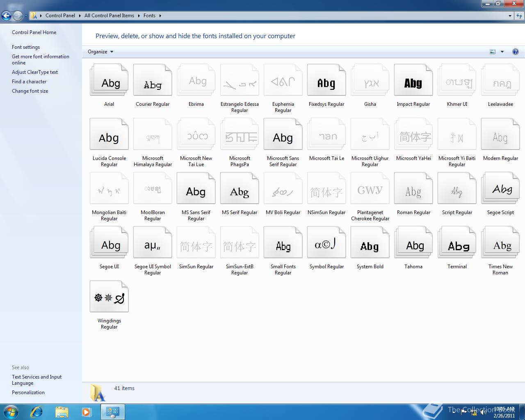525x420 pixels.
Task: Select the Microsoft Tai Le font
Action: [326, 135]
